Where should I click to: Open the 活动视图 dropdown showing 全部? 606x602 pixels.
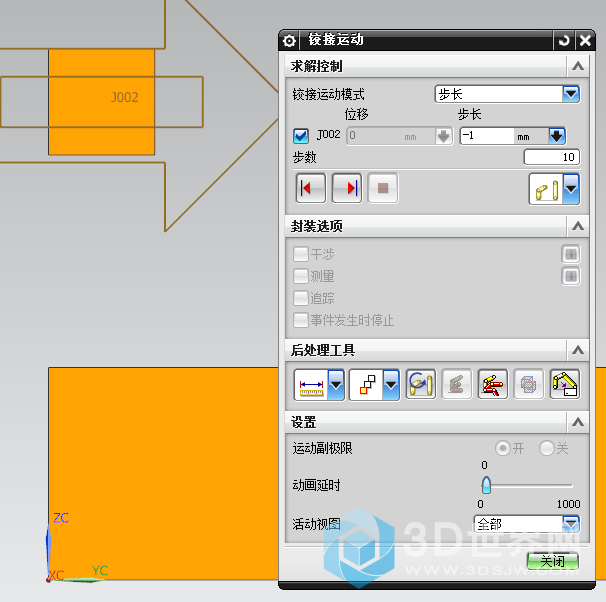click(527, 524)
